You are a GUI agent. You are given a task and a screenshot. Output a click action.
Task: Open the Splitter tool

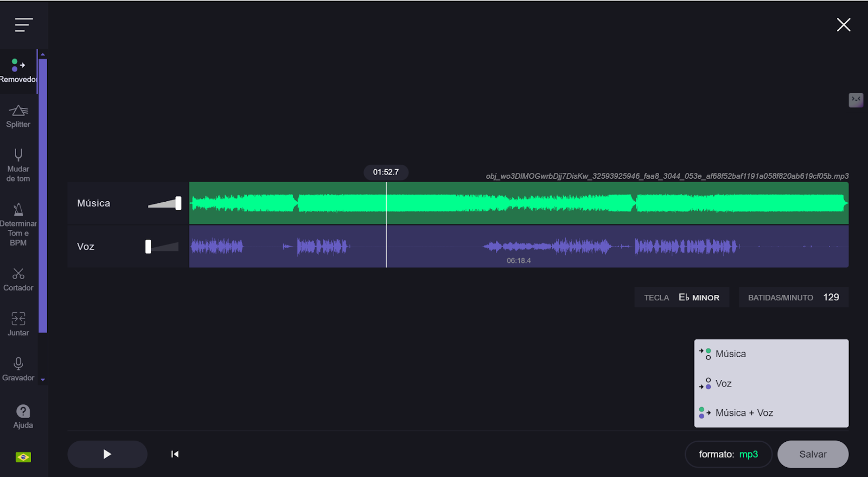[18, 116]
